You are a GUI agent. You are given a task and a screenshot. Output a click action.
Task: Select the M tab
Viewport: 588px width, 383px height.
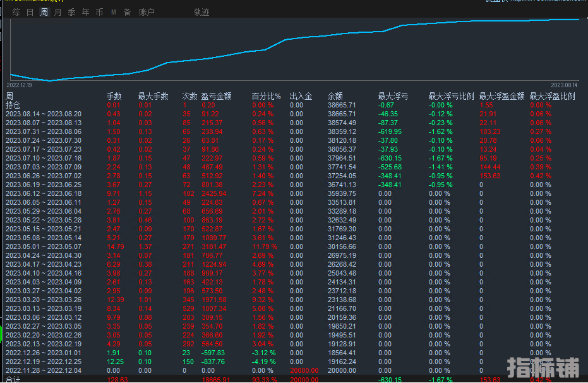coord(114,12)
